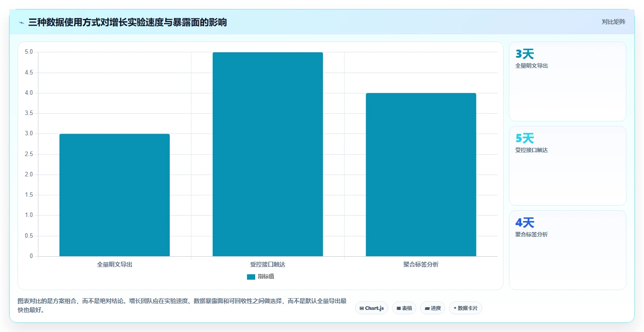The image size is (644, 332).
Task: Click the 表格 chip icon
Action: [x=399, y=309]
